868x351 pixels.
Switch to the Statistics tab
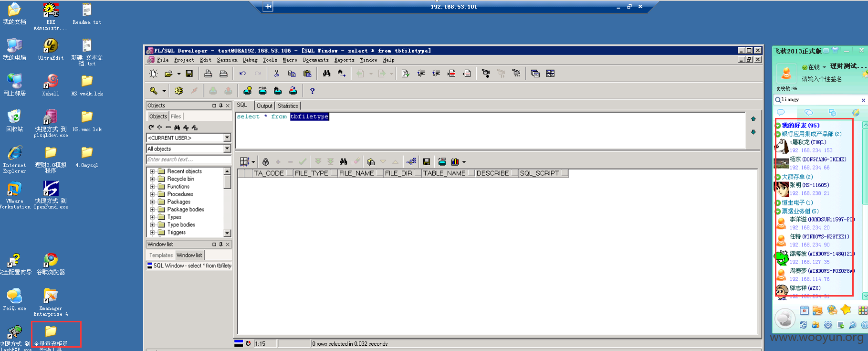(x=288, y=106)
